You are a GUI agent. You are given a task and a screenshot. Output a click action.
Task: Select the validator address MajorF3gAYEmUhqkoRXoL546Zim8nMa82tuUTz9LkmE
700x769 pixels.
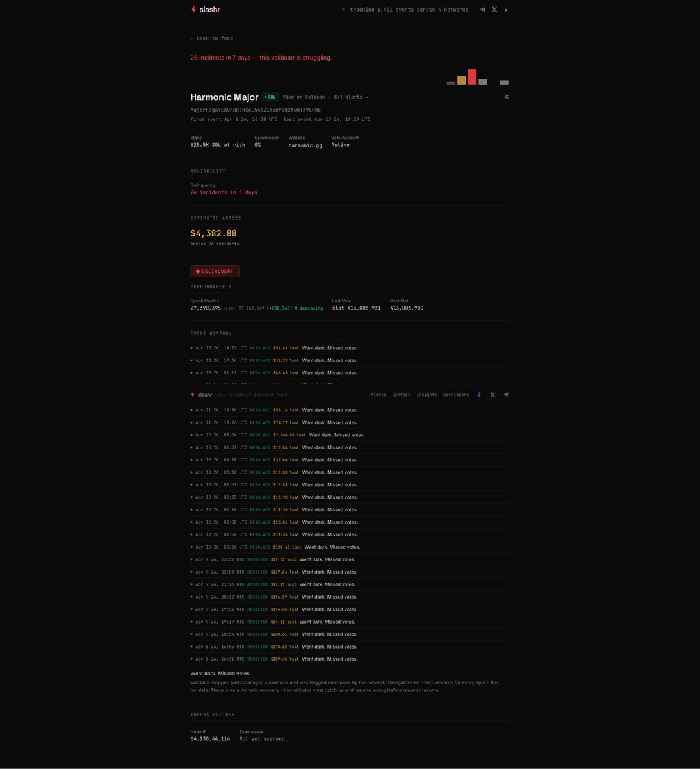click(256, 110)
